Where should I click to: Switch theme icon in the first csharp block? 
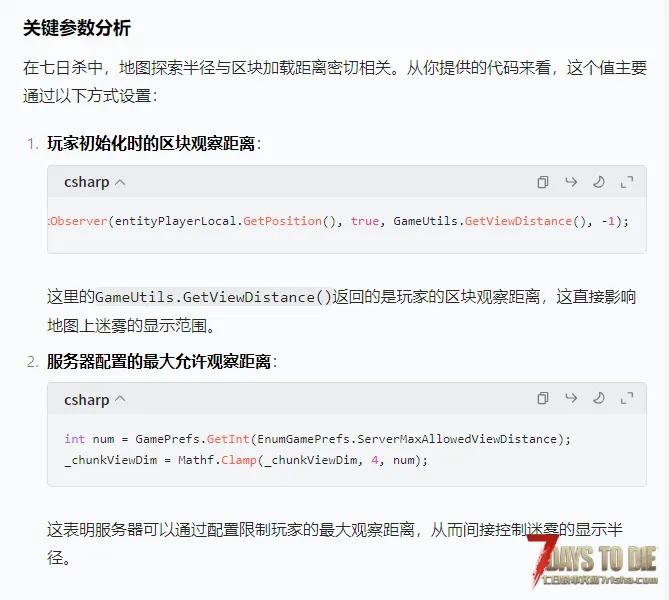click(599, 182)
